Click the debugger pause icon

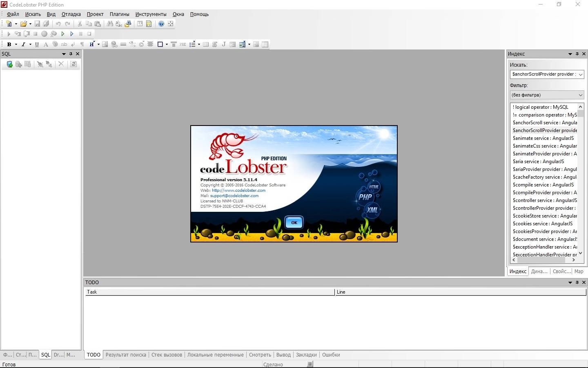80,34
